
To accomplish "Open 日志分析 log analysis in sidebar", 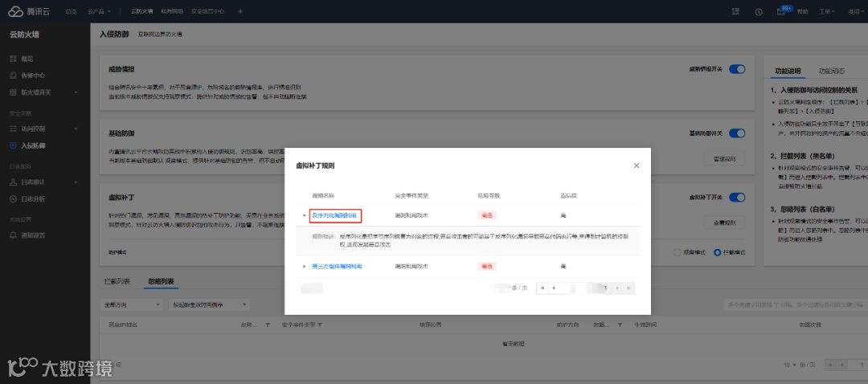I will 27,198.
